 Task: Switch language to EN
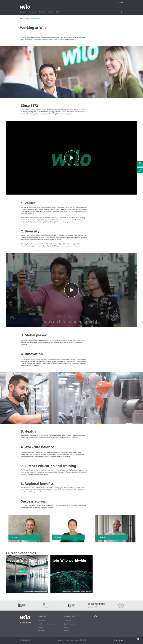point(122,2)
